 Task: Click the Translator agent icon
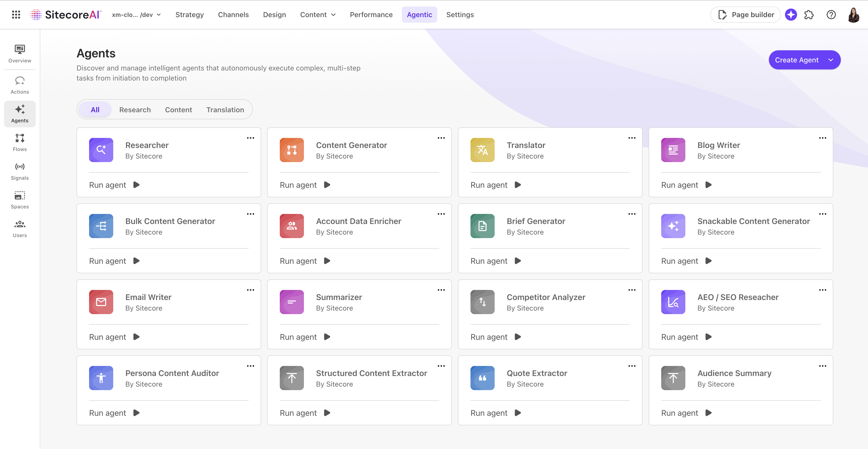(x=482, y=150)
